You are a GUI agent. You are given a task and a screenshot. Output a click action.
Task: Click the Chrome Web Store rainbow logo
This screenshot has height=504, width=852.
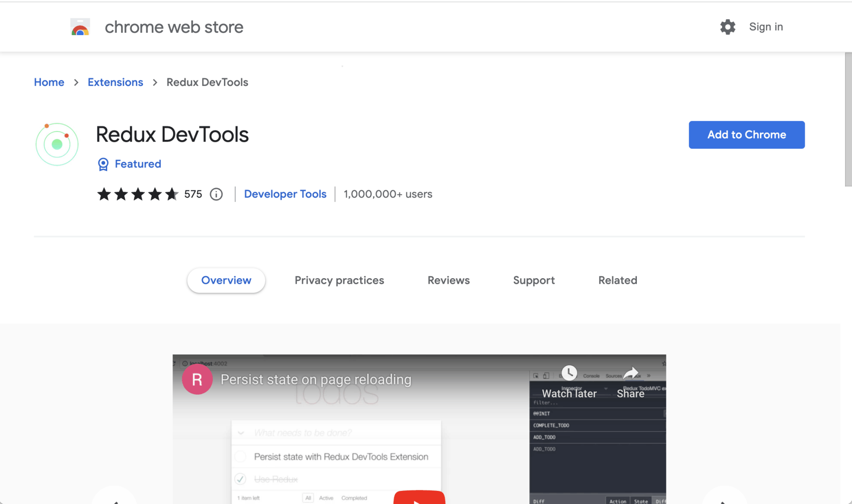(x=80, y=27)
